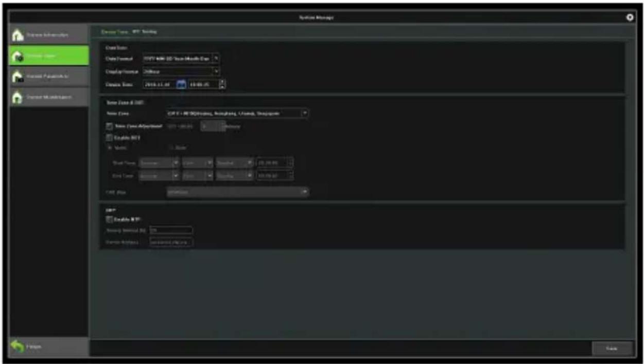Image resolution: width=644 pixels, height=364 pixels.
Task: Open the calendar picker icon beside the date
Action: click(181, 84)
